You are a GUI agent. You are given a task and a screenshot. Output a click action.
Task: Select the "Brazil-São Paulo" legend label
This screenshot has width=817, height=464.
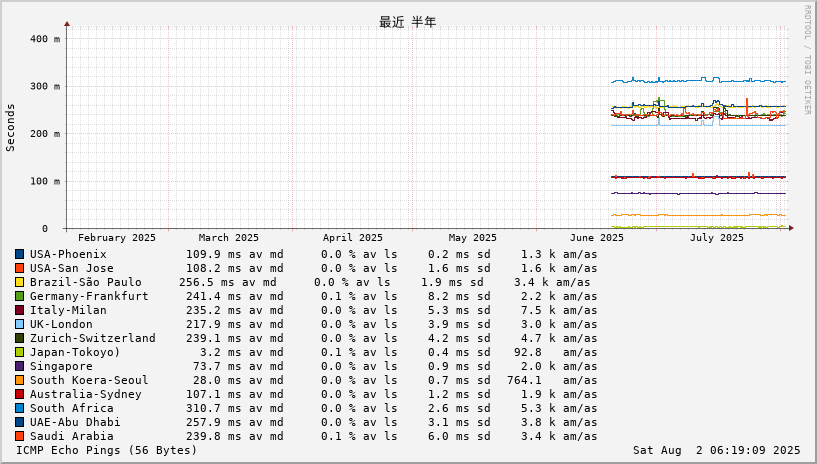tap(85, 282)
